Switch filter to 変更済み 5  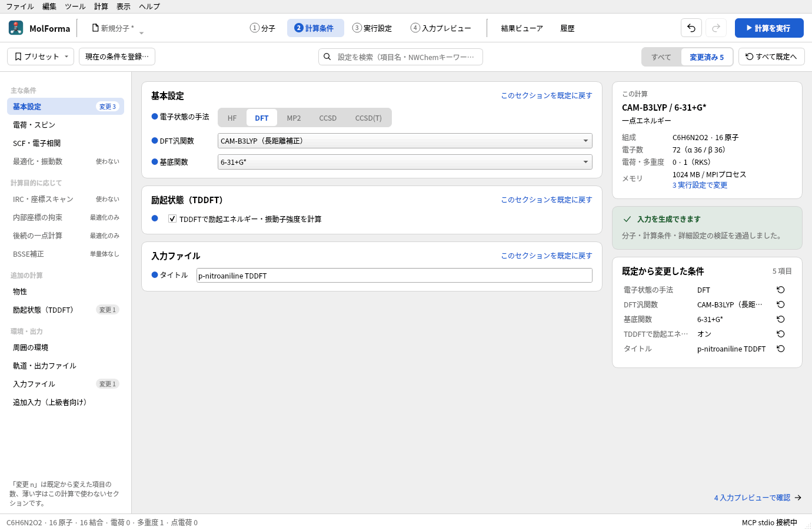point(707,57)
